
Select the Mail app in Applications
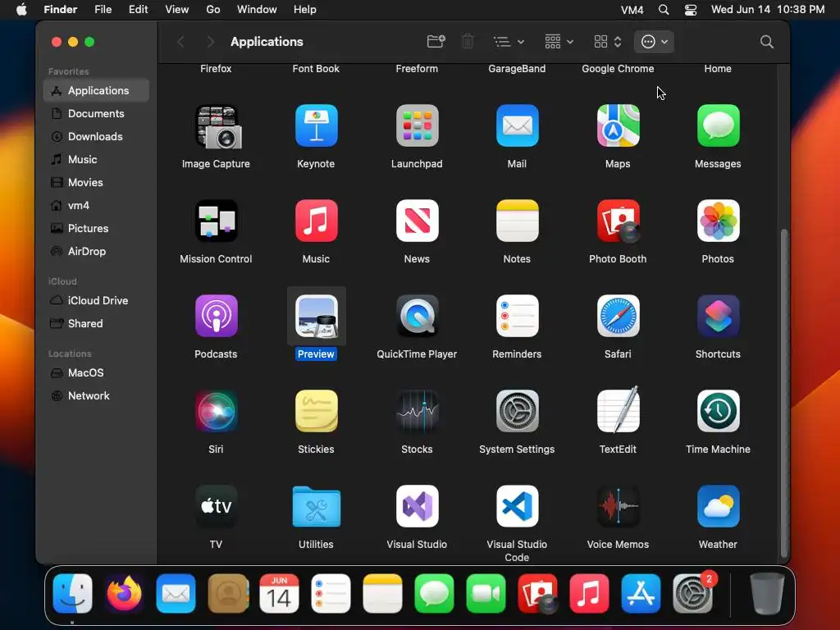pos(517,126)
